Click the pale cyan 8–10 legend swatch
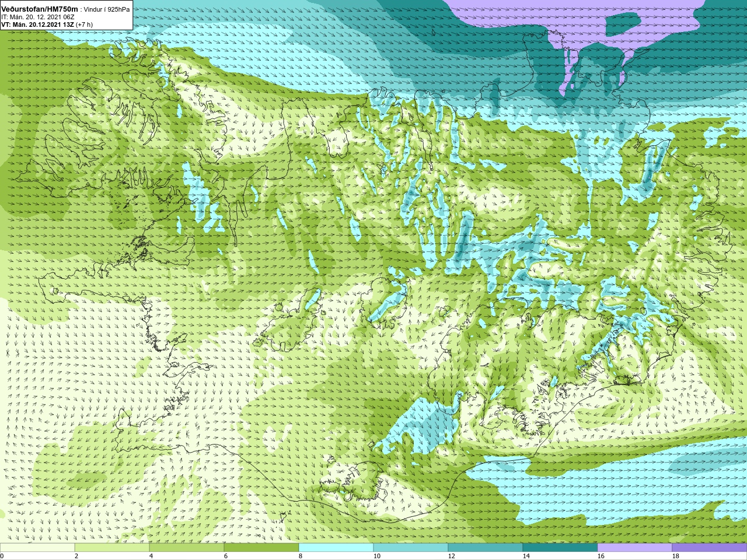 [336, 548]
